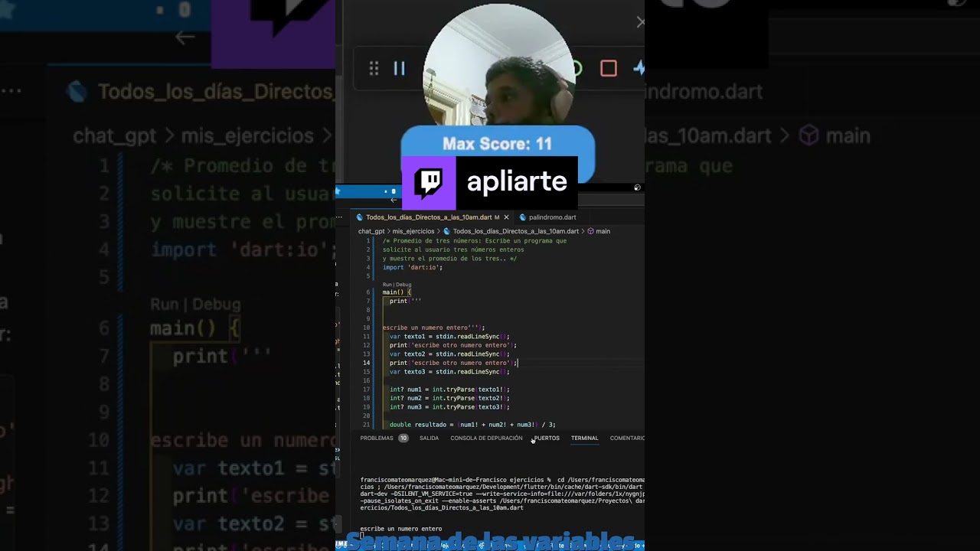Click the main() { declaration line
The image size is (980, 551).
pos(397,292)
